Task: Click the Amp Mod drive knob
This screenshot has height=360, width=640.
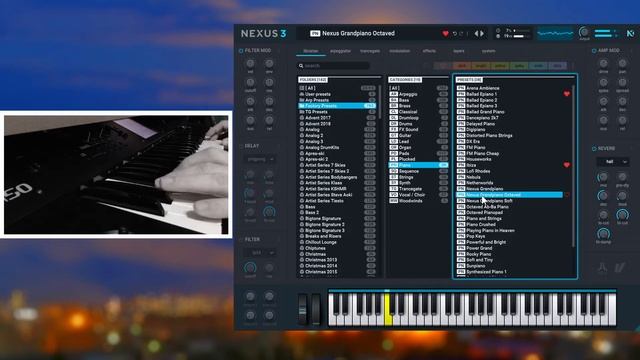Action: coord(603,63)
